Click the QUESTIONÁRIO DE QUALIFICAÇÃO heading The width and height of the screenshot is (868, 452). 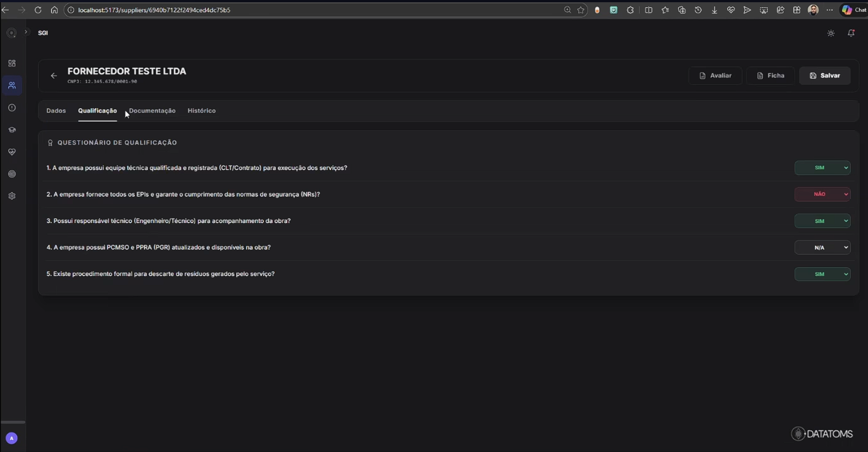click(x=117, y=142)
